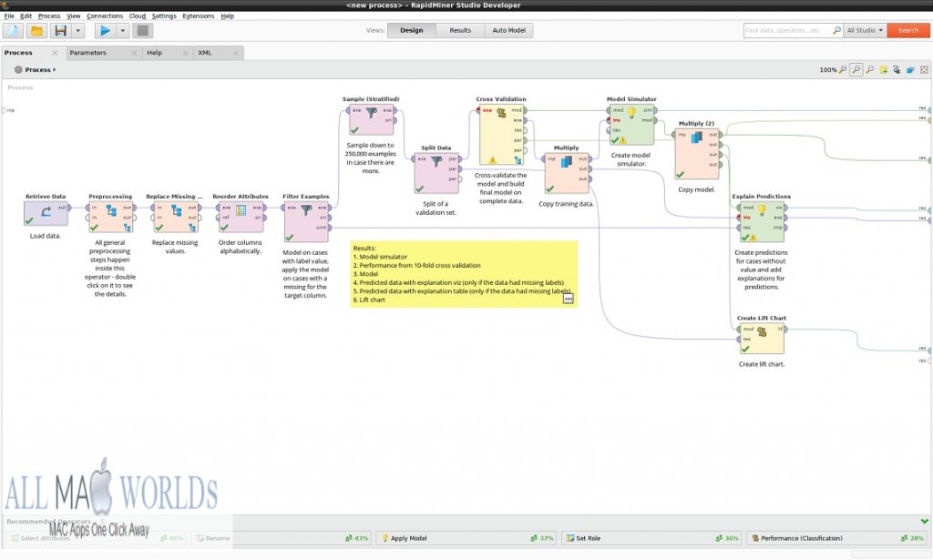This screenshot has width=933, height=560.
Task: Switch to the XML tab
Action: [205, 53]
